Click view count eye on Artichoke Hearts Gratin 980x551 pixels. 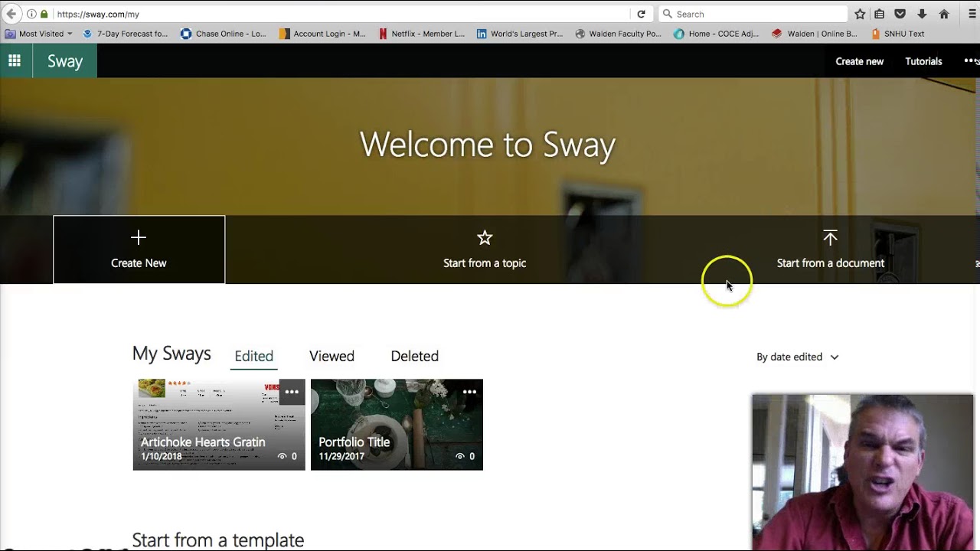[x=282, y=456]
